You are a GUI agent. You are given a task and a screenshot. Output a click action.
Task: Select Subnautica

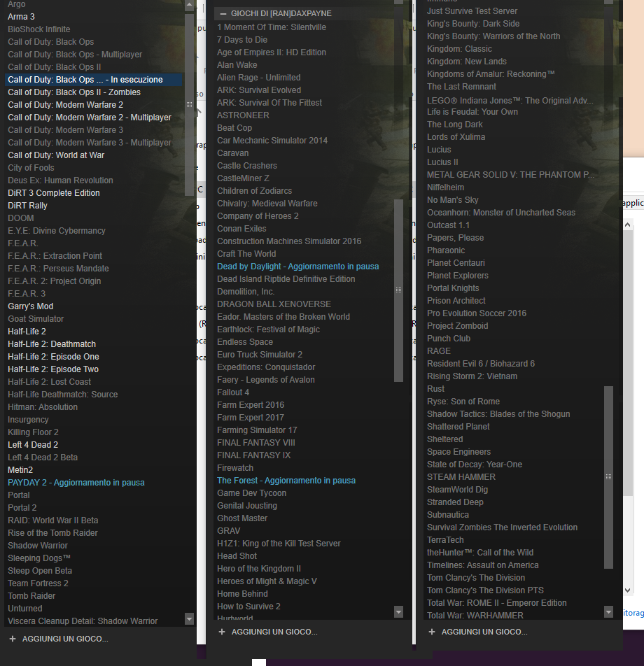[447, 515]
